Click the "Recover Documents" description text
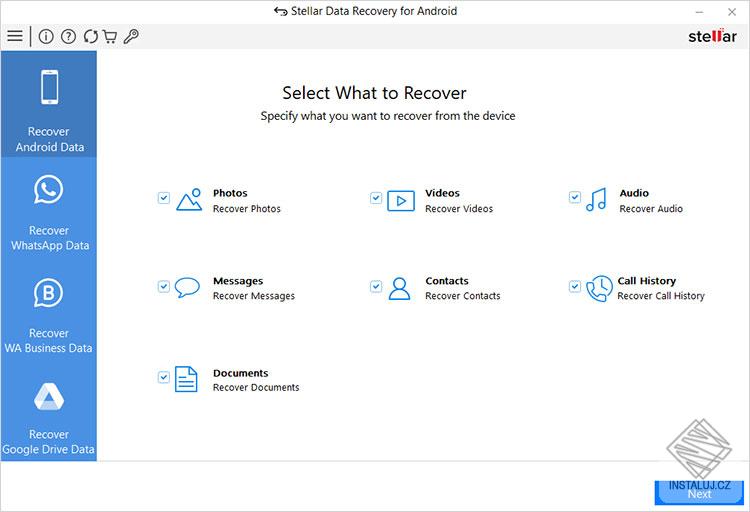Image resolution: width=750 pixels, height=512 pixels. point(256,387)
